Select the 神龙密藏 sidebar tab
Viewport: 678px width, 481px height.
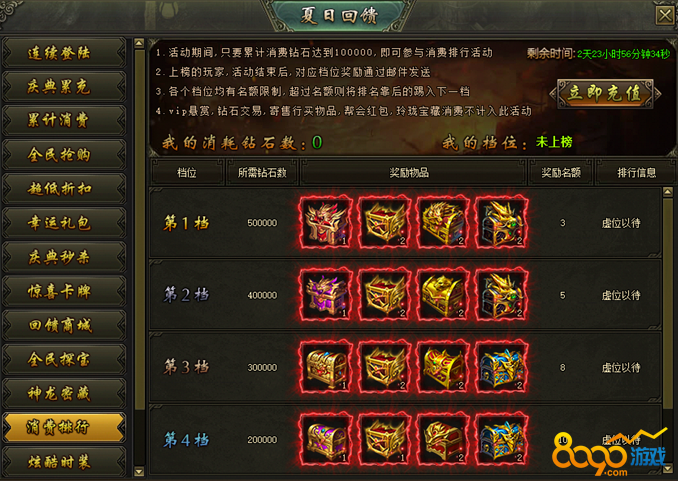pos(64,393)
